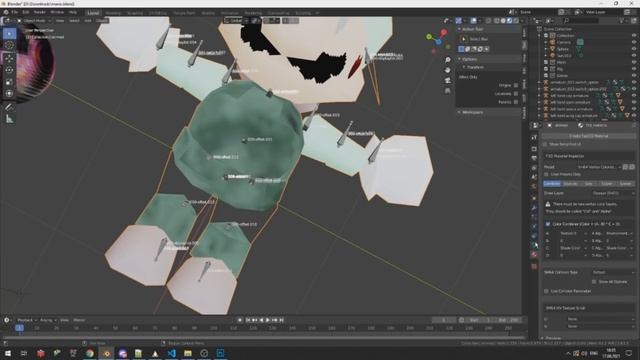Enable the Locations checkbox
Image resolution: width=640 pixels, height=360 pixels.
(516, 94)
